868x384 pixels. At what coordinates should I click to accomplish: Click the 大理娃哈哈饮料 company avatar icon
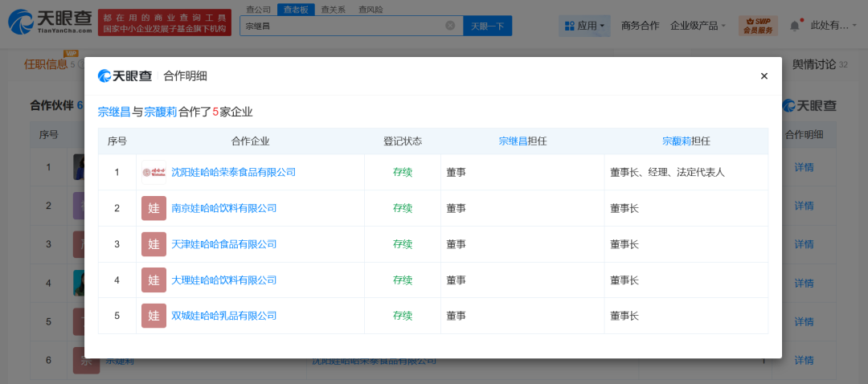tap(154, 280)
